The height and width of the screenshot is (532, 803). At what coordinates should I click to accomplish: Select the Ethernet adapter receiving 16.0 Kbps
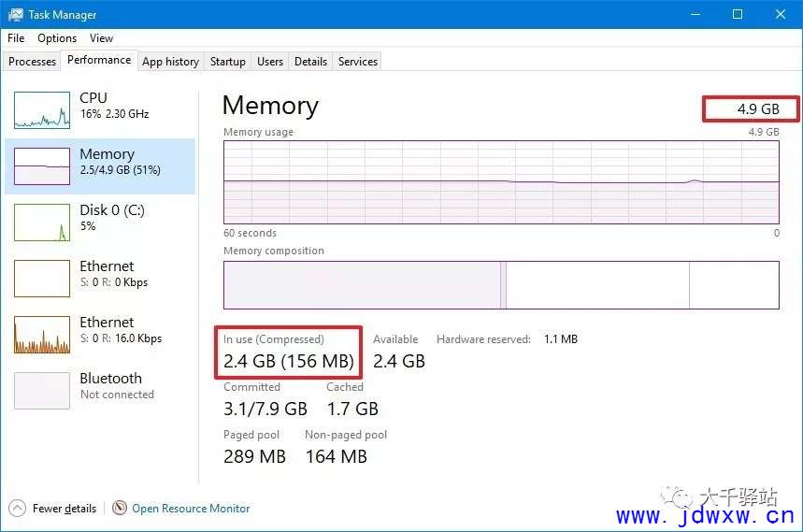click(100, 335)
